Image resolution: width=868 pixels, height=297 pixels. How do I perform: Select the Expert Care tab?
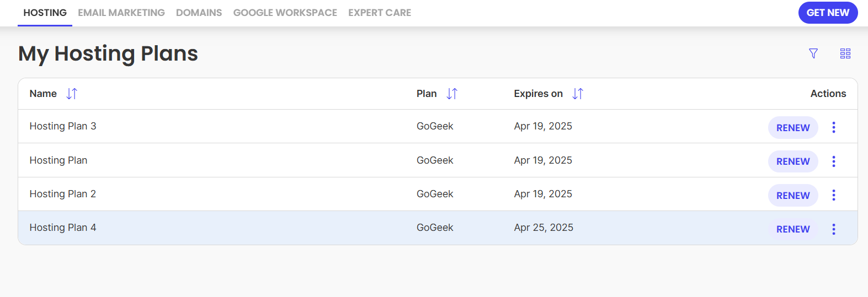coord(380,13)
